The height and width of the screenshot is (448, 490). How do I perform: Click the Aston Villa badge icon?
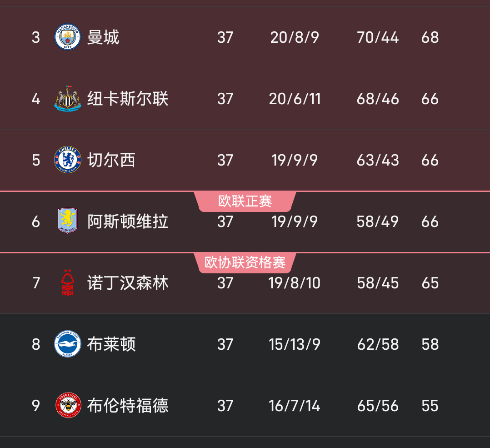67,221
